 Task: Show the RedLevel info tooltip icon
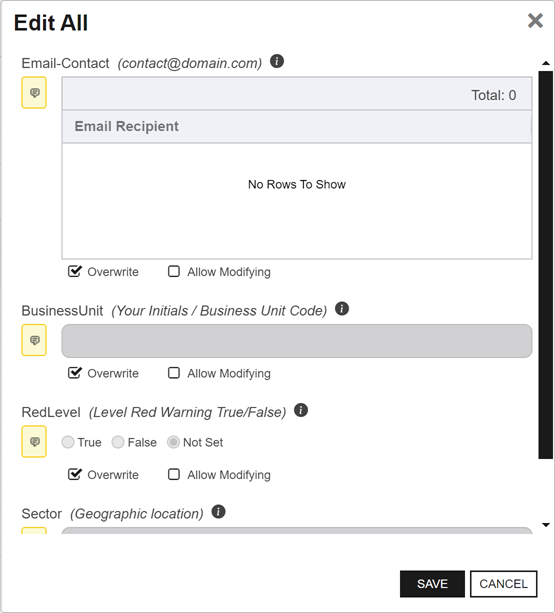301,410
